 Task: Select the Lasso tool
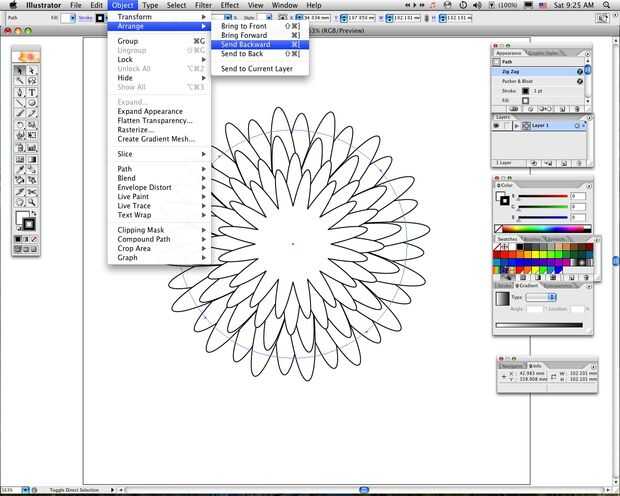32,81
